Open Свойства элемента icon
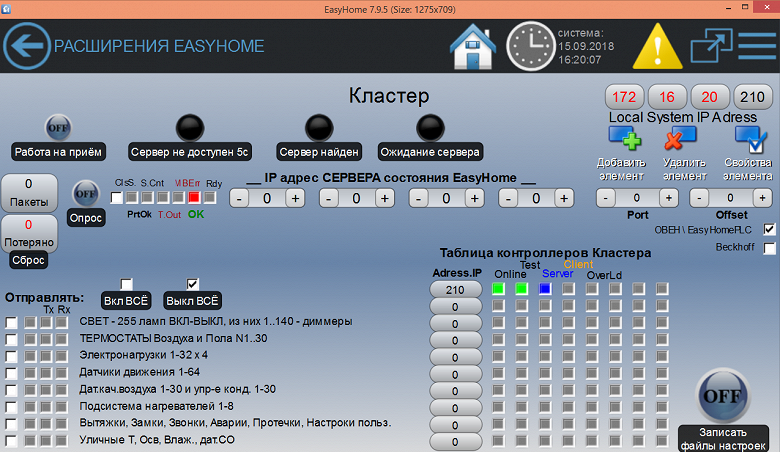 coord(751,139)
